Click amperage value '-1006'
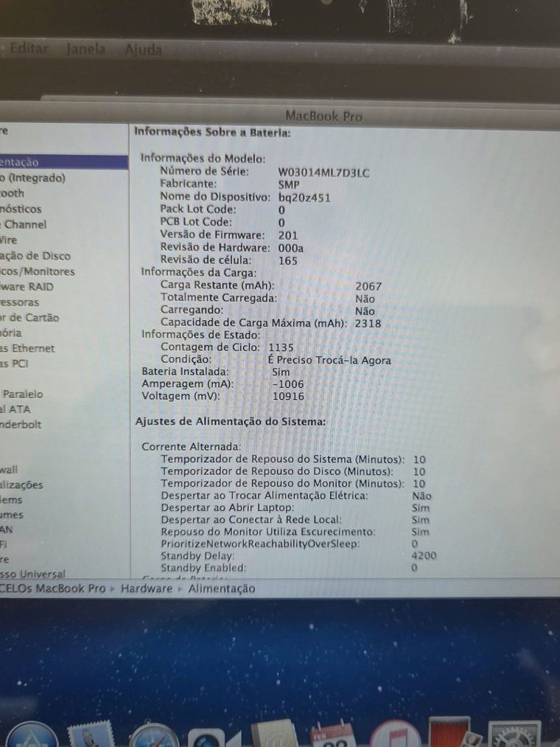 click(x=287, y=384)
